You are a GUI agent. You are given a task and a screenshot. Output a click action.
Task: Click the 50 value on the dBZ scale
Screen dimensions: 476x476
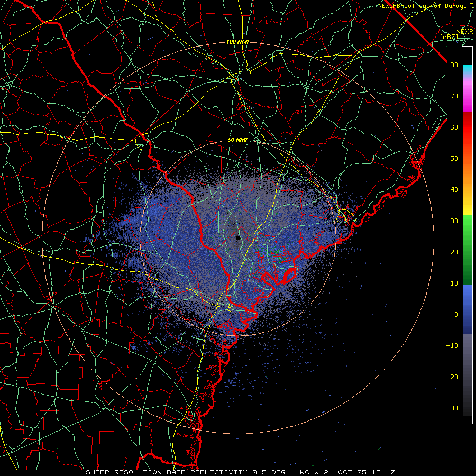(x=454, y=159)
